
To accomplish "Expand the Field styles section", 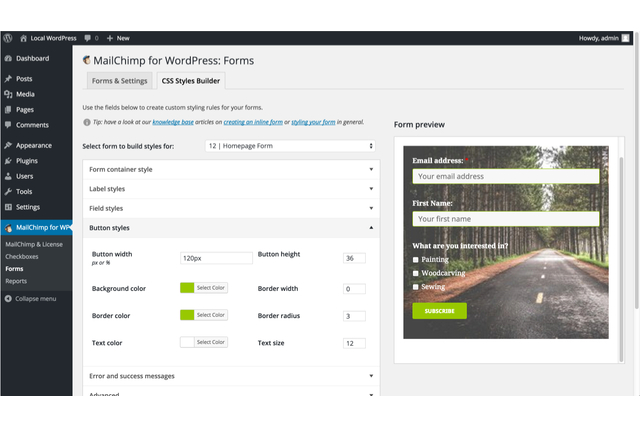I will pos(231,208).
